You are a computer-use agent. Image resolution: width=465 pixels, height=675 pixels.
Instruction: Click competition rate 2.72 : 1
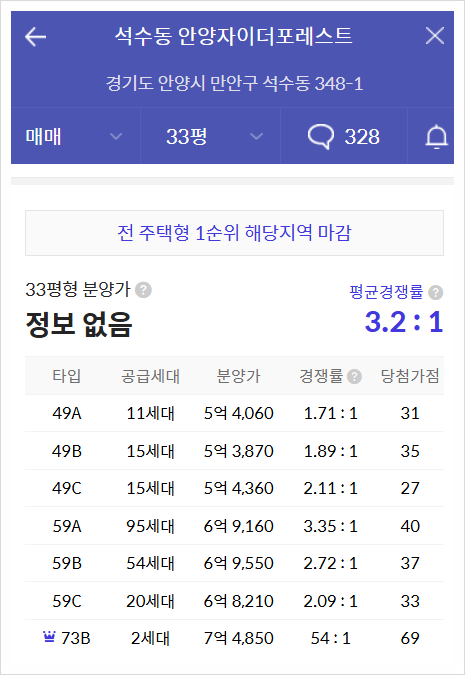pos(331,564)
